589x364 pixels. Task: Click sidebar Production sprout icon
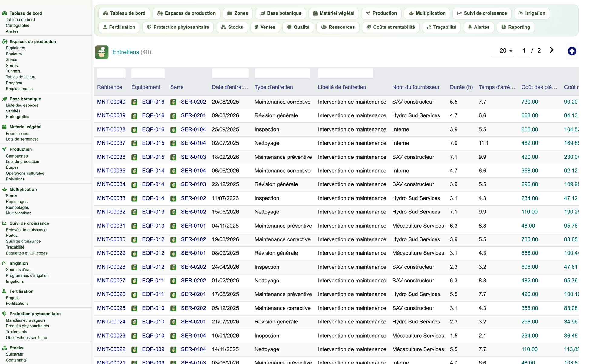tap(5, 149)
